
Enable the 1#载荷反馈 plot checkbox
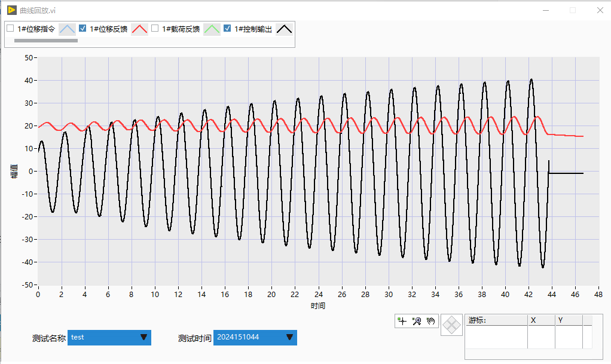point(155,28)
